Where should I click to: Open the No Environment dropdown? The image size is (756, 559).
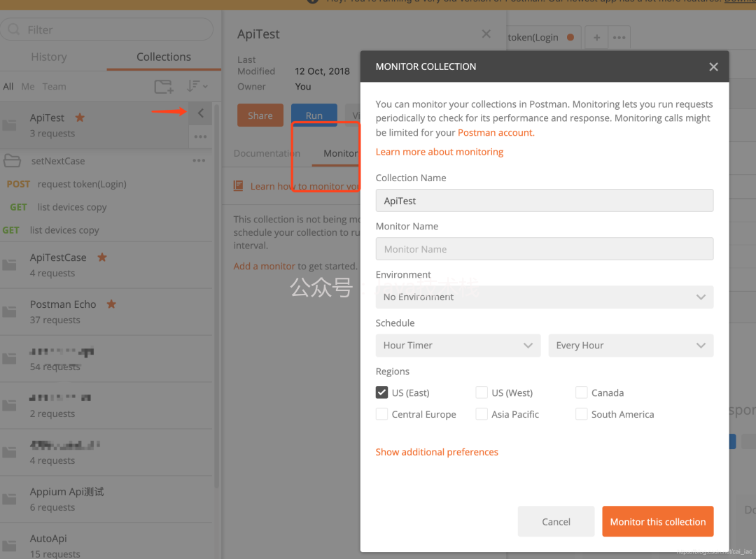(545, 297)
